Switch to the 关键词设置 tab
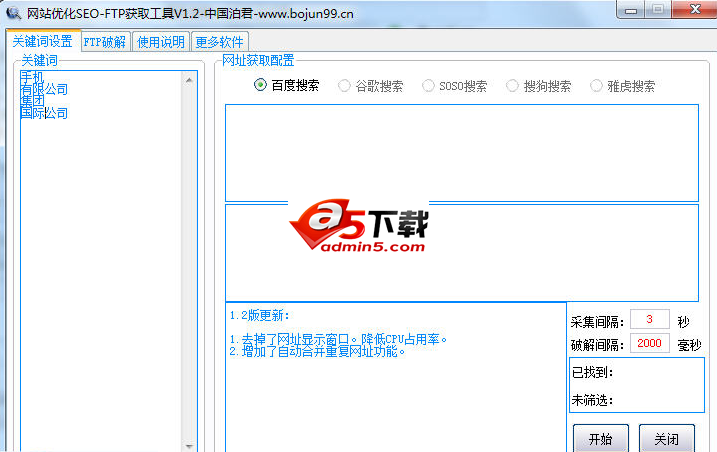This screenshot has width=717, height=452. [x=43, y=41]
